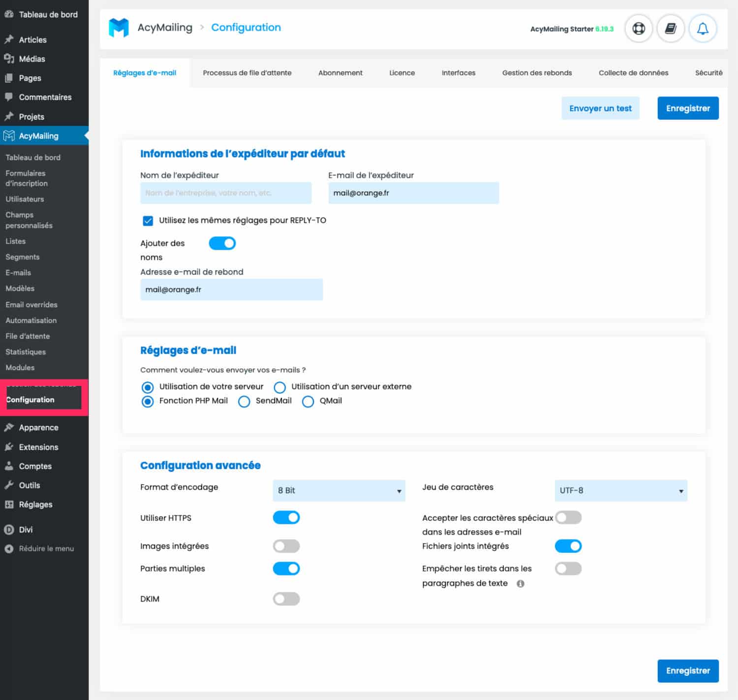Viewport: 738px width, 700px height.
Task: Click info icon next to paragraphes de texte
Action: click(521, 584)
